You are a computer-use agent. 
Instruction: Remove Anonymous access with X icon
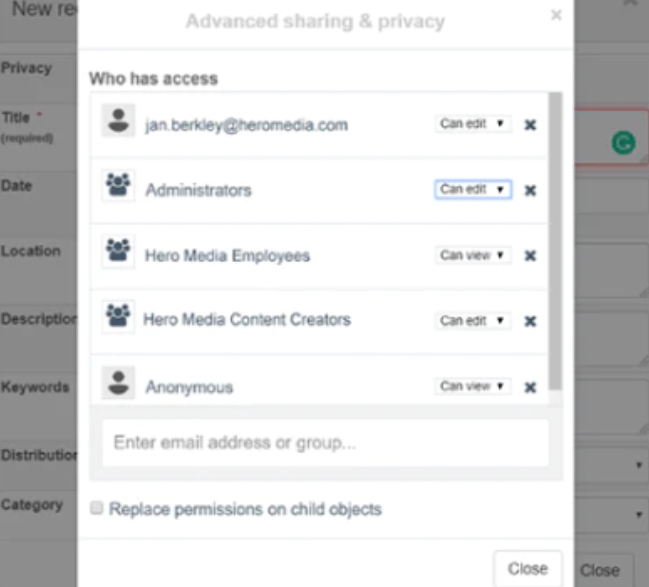point(530,387)
